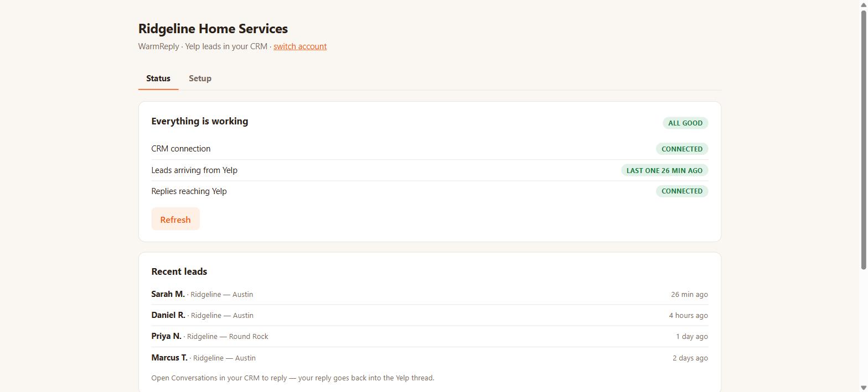
Task: Select the Status tab
Action: coord(158,79)
